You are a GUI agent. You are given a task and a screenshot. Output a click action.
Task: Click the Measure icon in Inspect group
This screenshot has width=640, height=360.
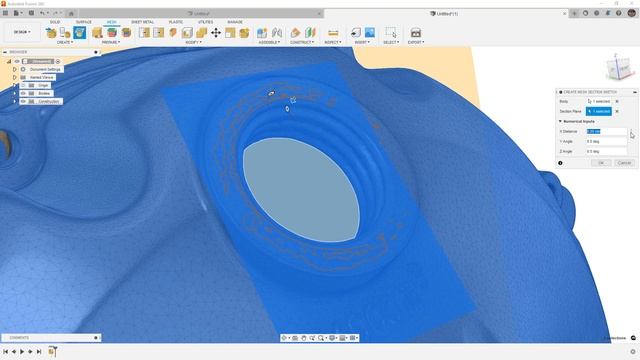[x=333, y=33]
